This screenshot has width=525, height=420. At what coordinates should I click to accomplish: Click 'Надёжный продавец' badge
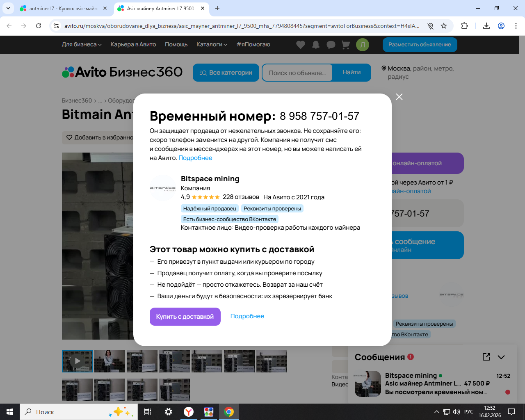pos(210,208)
